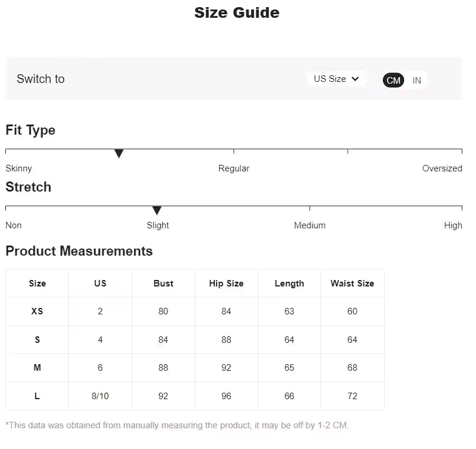476x449 pixels.
Task: Select the XS size row
Action: [x=37, y=311]
